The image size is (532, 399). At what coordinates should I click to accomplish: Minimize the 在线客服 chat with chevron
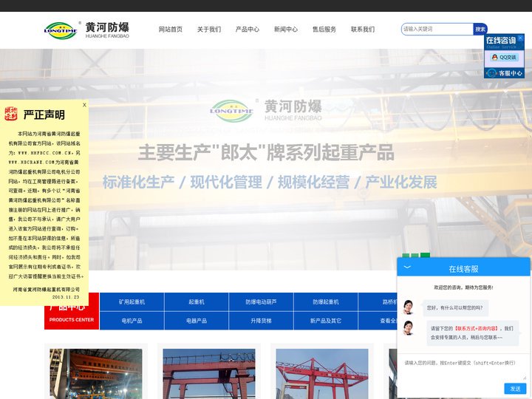[407, 267]
